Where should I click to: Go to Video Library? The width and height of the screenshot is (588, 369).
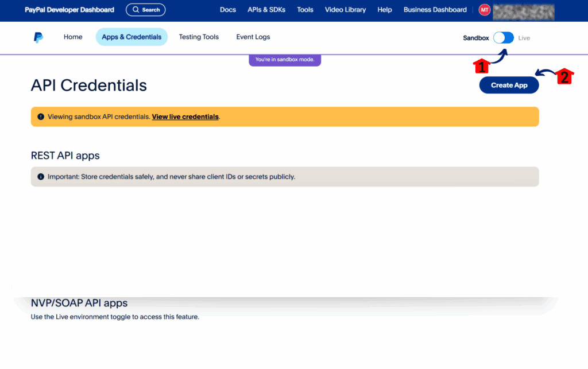point(345,10)
